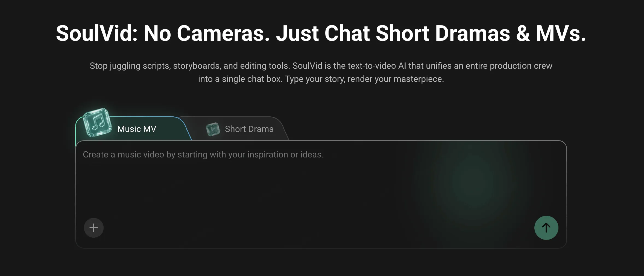Click the plus attachment icon in chat box
644x276 pixels.
94,228
